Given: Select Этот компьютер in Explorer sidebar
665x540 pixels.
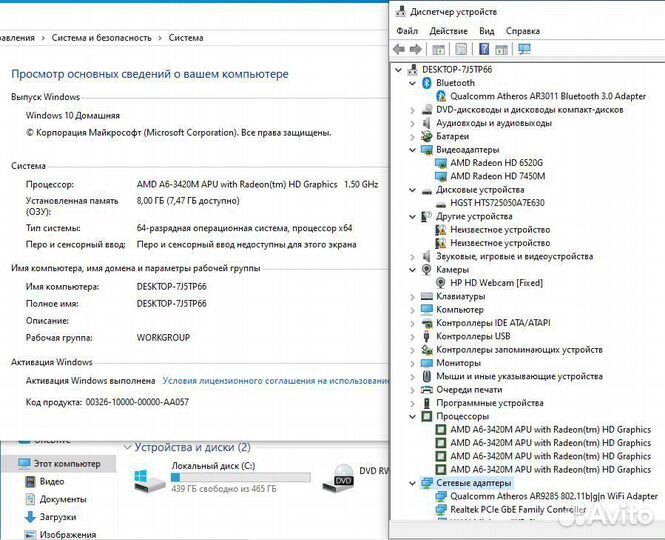Looking at the screenshot, I should [x=59, y=464].
